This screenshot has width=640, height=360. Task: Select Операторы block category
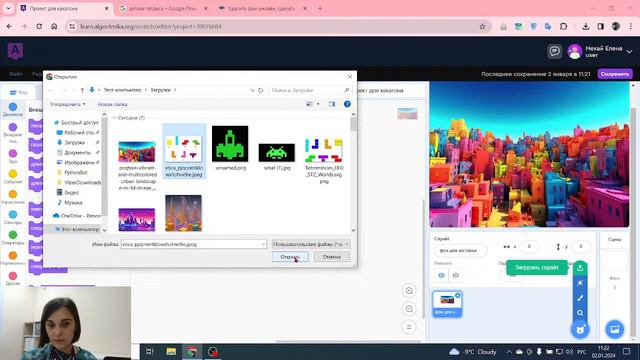(x=13, y=238)
